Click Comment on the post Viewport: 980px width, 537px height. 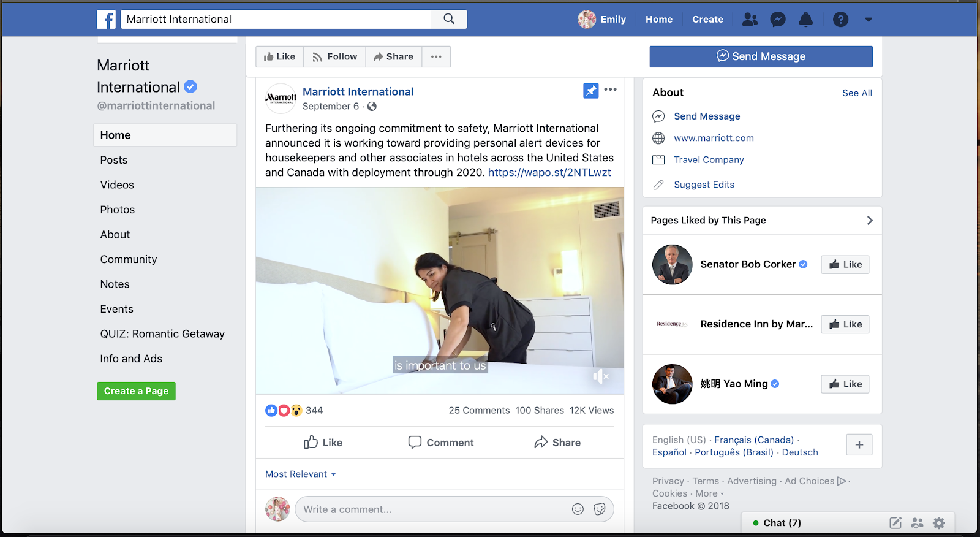pos(441,443)
